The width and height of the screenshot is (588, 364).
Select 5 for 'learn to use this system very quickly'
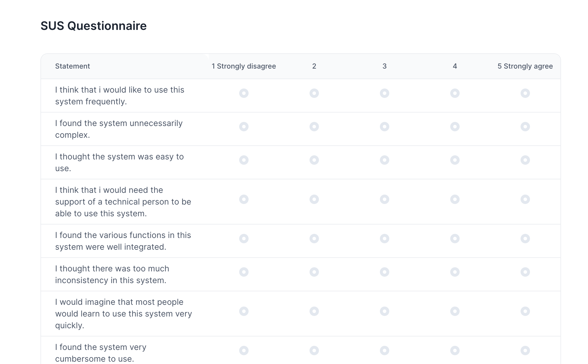[x=525, y=311]
